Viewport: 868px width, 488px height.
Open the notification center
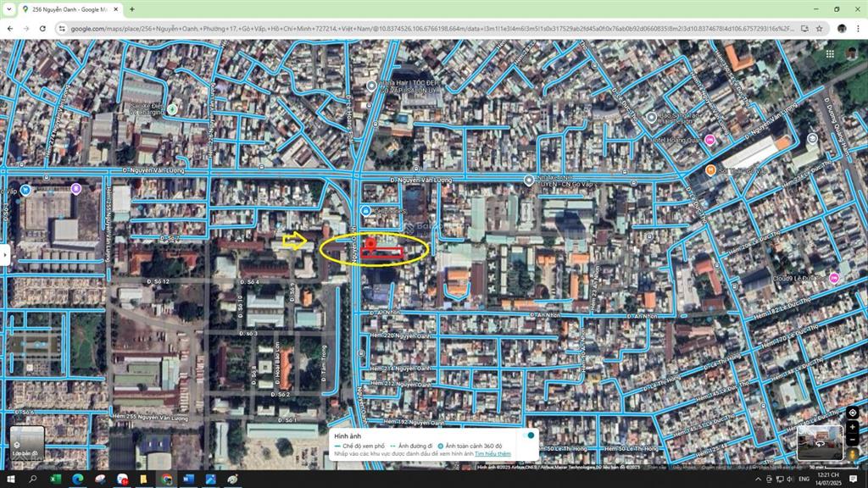click(854, 480)
